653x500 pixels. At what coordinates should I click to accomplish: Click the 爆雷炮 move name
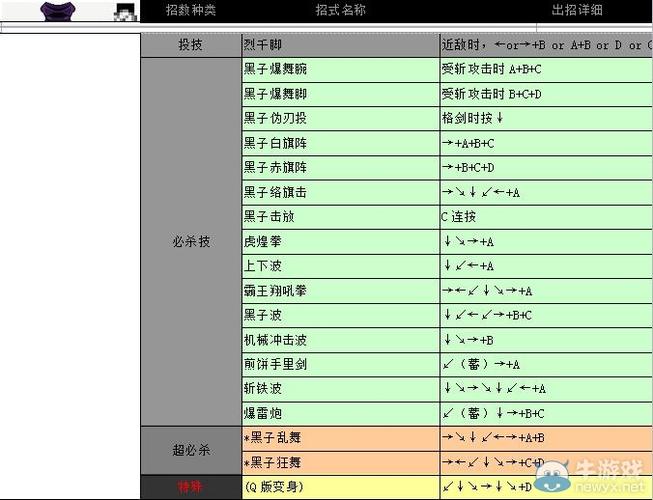[x=262, y=413]
